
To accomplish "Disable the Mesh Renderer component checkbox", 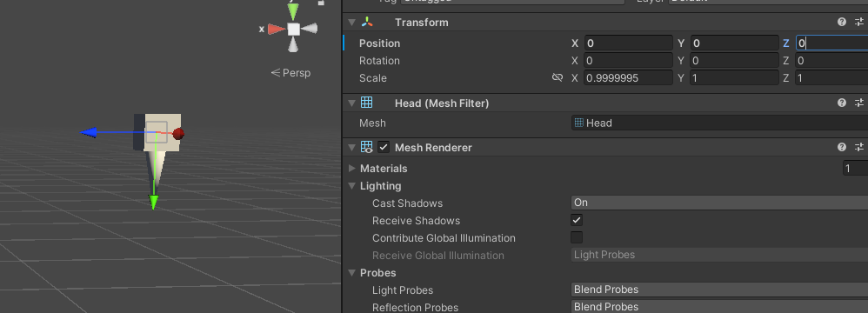I will pyautogui.click(x=384, y=148).
